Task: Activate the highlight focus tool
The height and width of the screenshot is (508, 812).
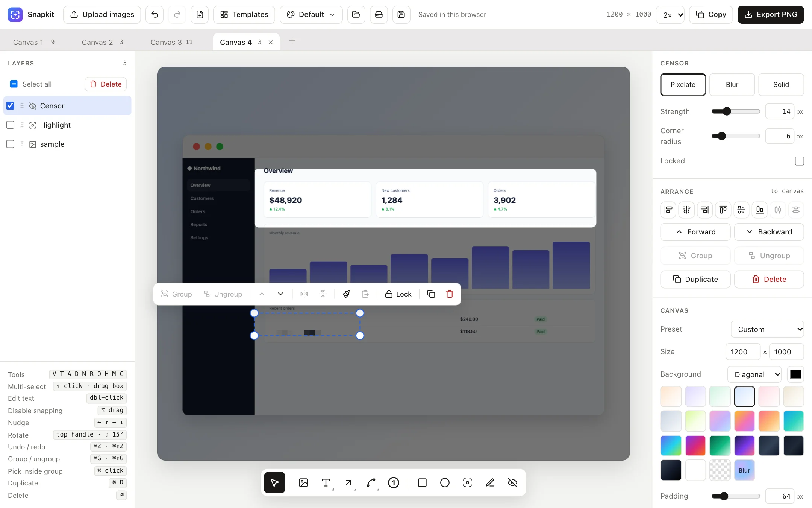Action: (467, 482)
